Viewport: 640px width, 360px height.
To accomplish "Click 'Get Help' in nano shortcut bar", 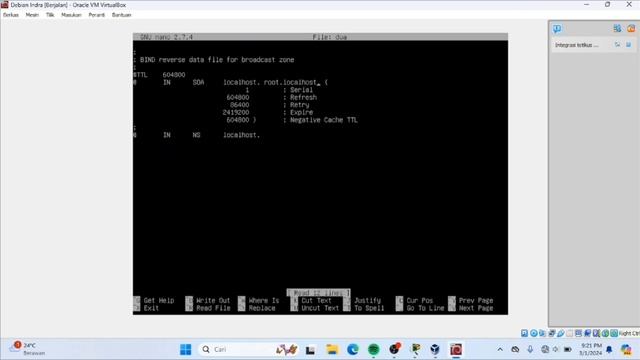I will tap(159, 300).
